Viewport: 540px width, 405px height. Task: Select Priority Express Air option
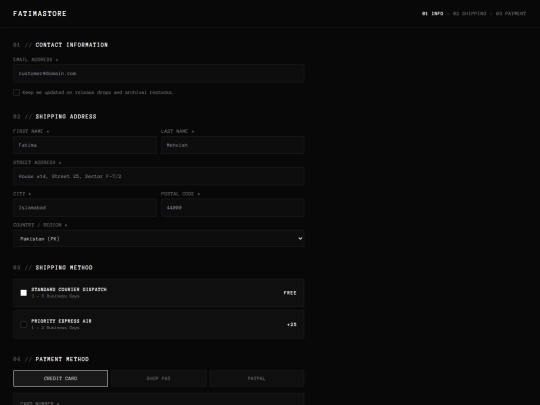(158, 324)
